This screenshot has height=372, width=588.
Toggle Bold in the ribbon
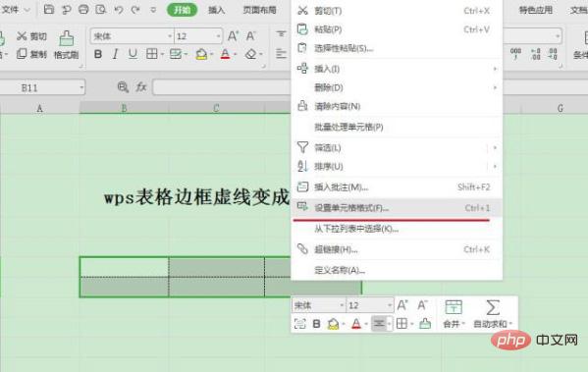[98, 54]
